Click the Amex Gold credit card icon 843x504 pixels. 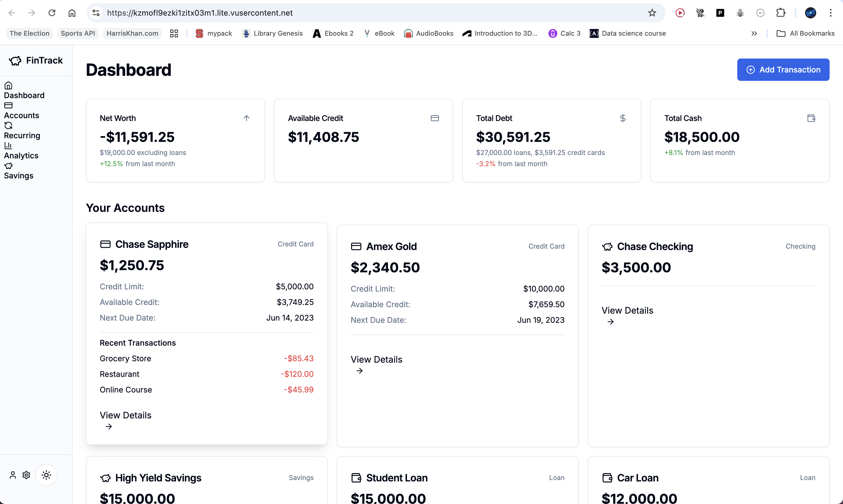pos(356,246)
